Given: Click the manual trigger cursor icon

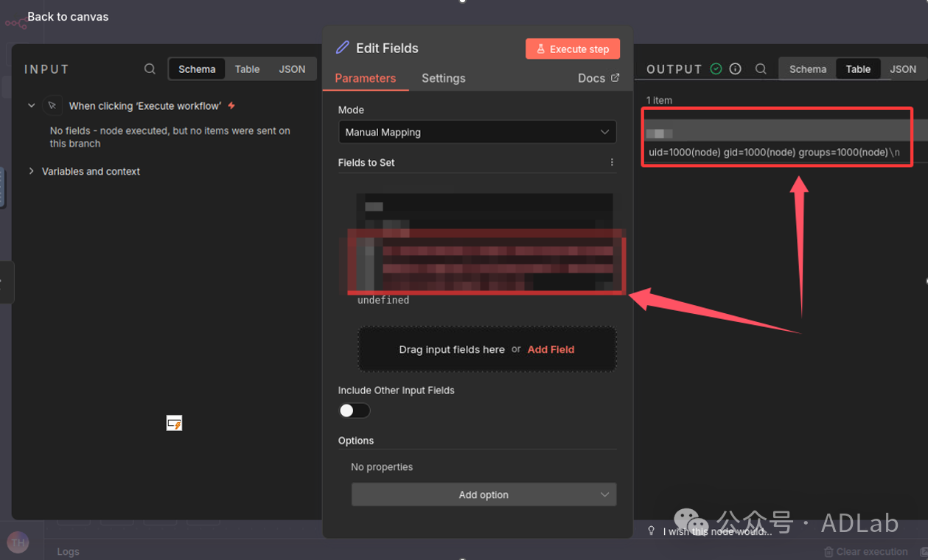Looking at the screenshot, I should click(x=52, y=106).
